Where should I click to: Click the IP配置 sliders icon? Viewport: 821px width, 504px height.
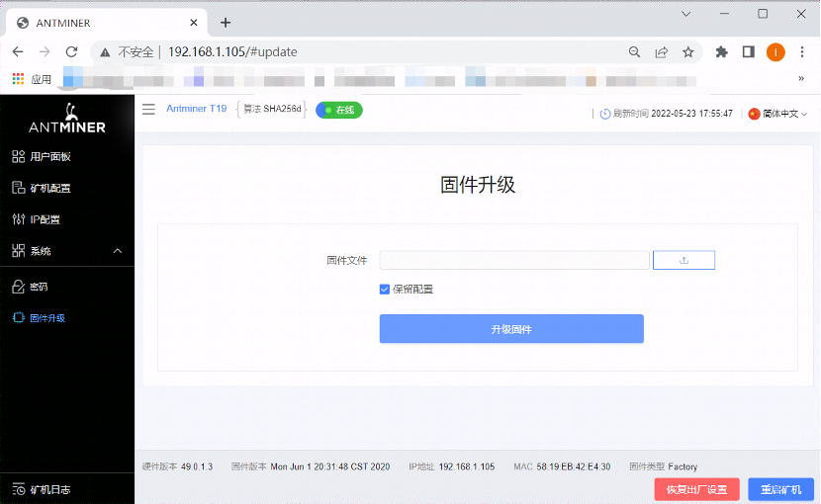(19, 219)
